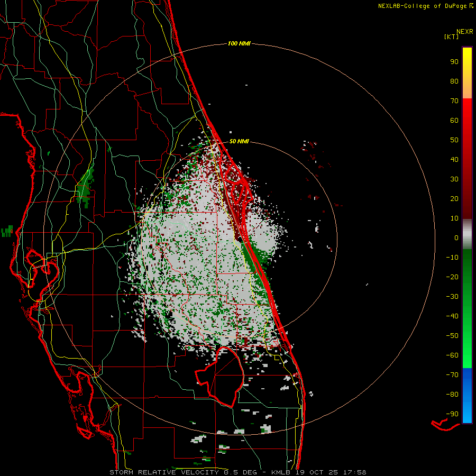Select the -30 value on the velocity scale

pyautogui.click(x=452, y=297)
